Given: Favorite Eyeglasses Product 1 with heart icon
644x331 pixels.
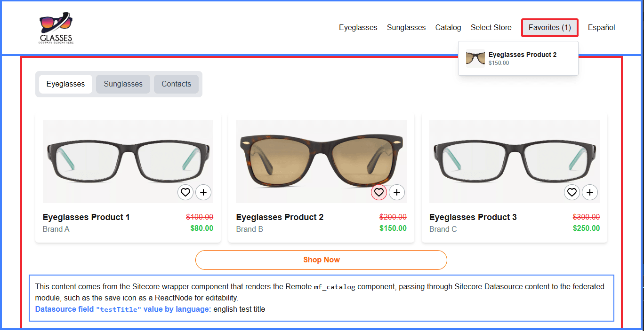Looking at the screenshot, I should [x=185, y=192].
